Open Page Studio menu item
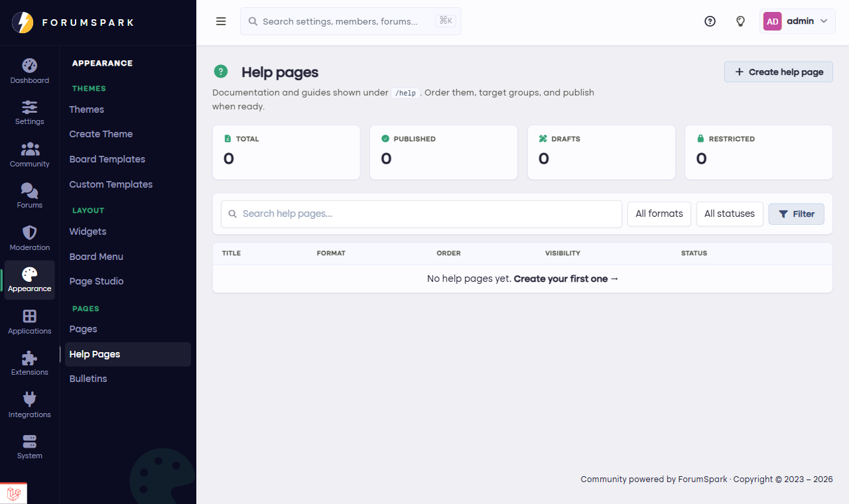849x504 pixels. tap(96, 281)
